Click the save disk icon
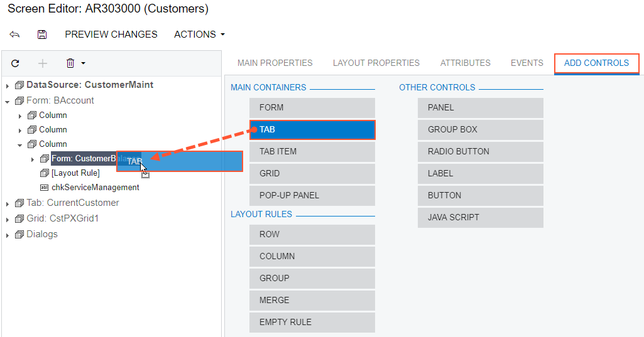This screenshot has width=644, height=337. (x=42, y=35)
